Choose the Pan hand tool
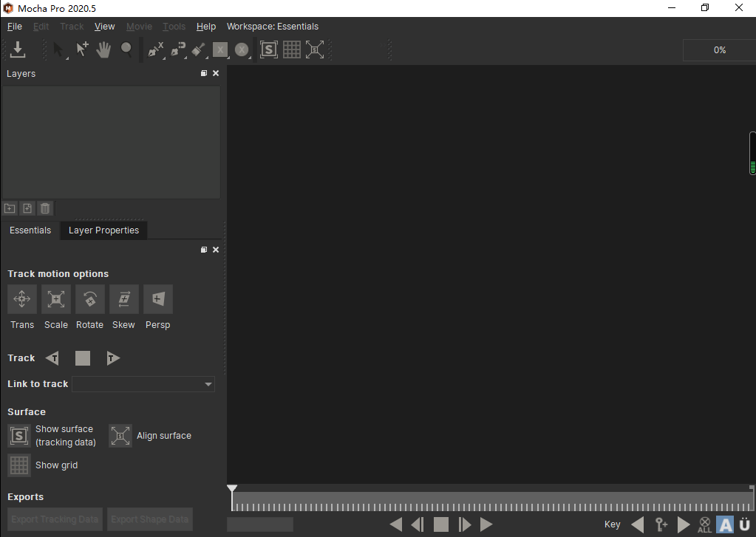756x537 pixels. [103, 49]
